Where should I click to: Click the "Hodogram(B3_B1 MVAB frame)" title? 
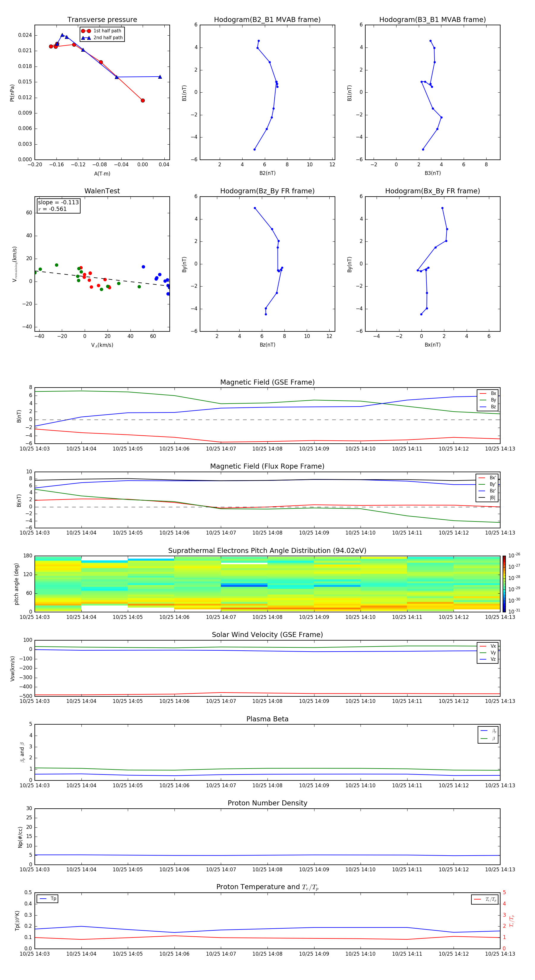[x=432, y=20]
